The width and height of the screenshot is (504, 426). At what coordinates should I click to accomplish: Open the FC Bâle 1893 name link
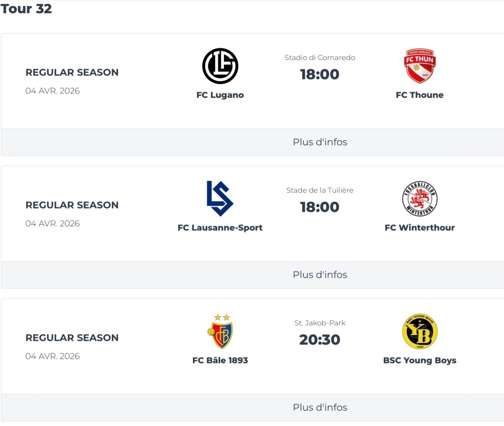220,361
